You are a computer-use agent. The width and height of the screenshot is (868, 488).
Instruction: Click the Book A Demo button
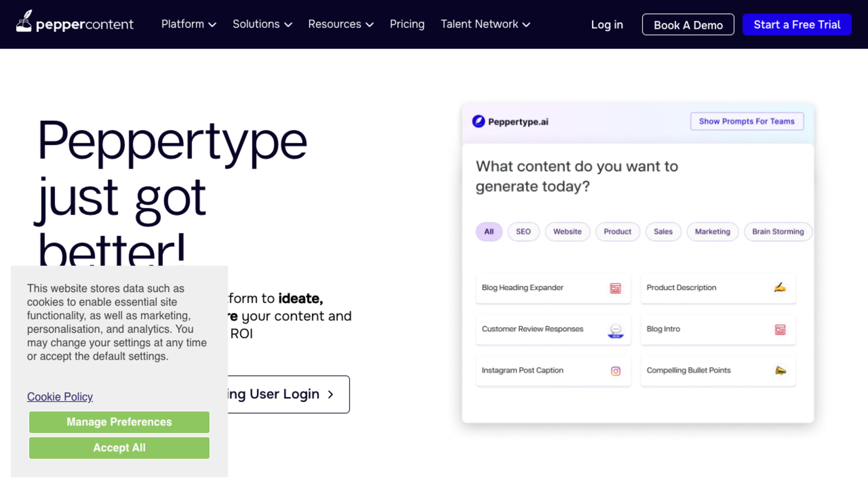(688, 25)
